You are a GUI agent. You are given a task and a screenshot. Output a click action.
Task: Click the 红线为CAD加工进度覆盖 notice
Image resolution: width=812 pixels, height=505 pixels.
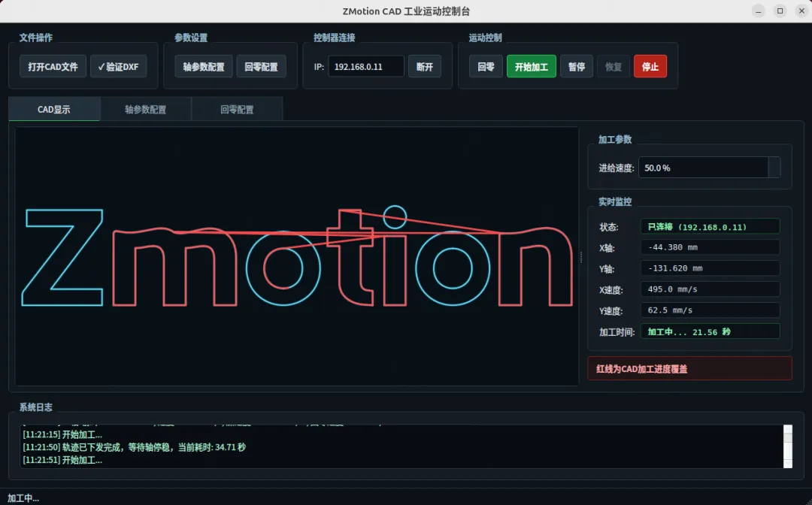coord(689,368)
